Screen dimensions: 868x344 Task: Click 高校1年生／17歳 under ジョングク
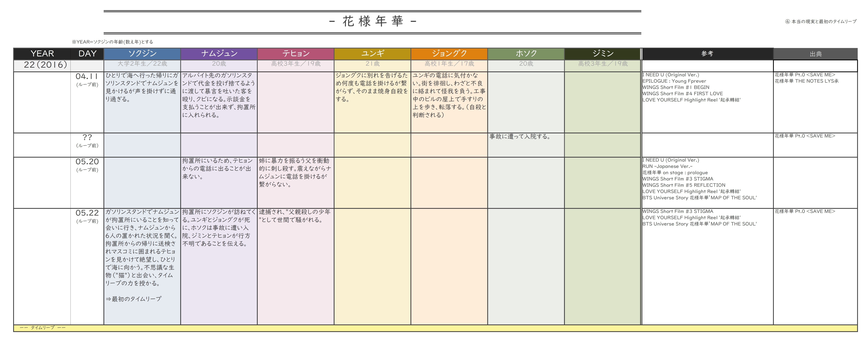click(x=449, y=64)
